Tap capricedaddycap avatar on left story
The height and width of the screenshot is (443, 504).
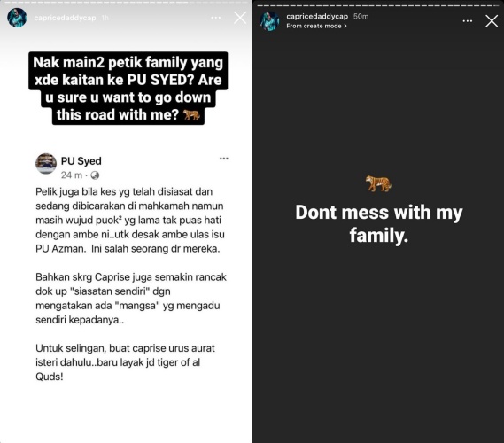[17, 18]
